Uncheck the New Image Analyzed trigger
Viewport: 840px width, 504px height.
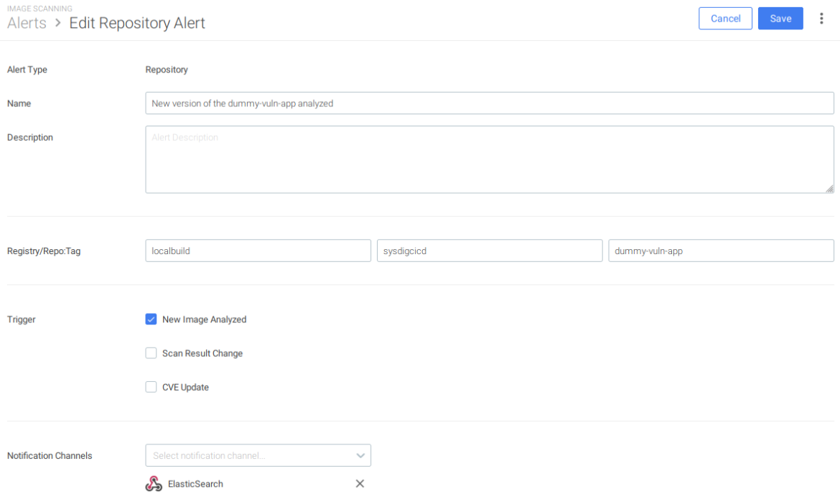[x=151, y=319]
